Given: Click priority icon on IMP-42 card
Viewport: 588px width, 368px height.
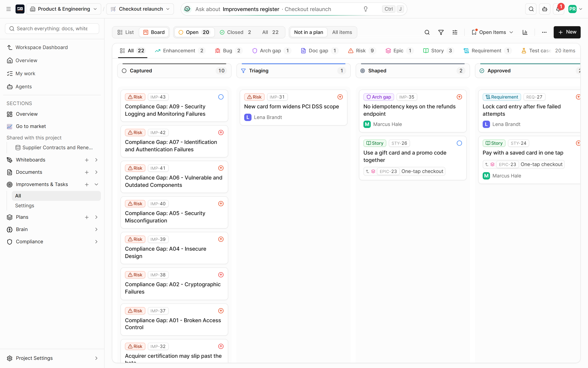Looking at the screenshot, I should click(x=221, y=132).
